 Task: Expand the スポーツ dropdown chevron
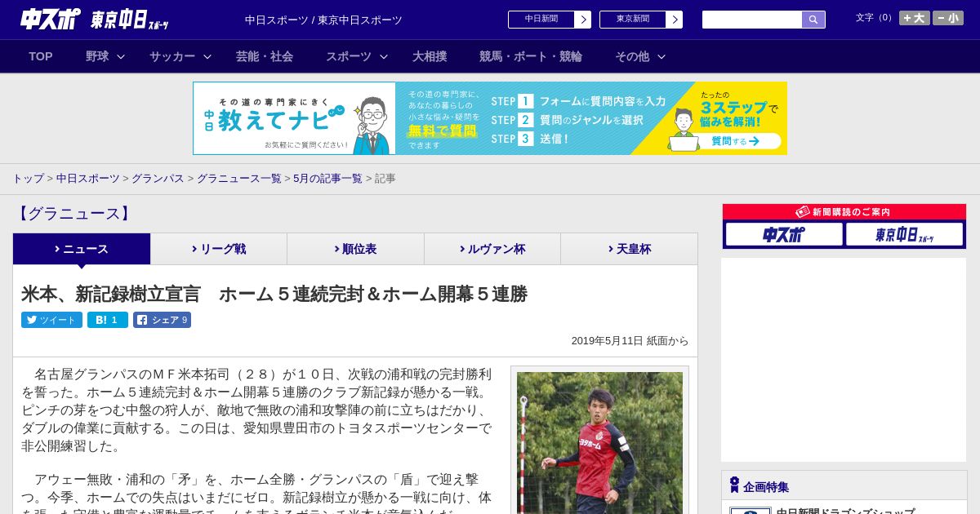point(384,56)
